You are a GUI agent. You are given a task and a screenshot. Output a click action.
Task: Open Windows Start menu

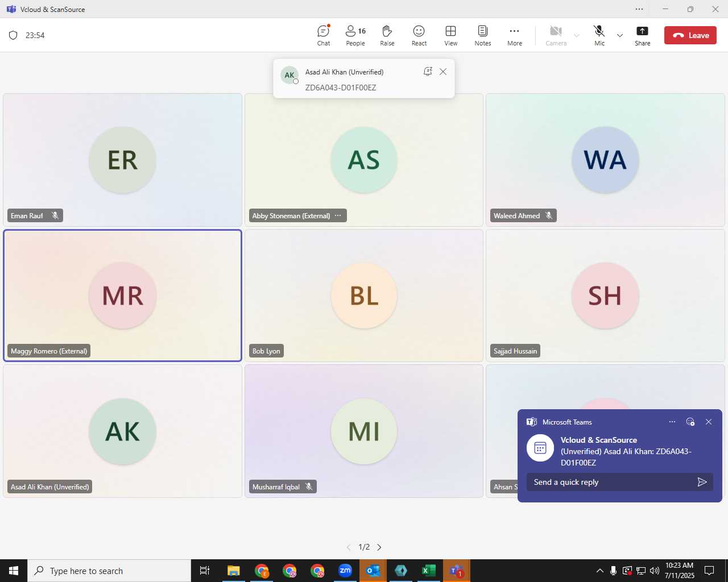(14, 571)
